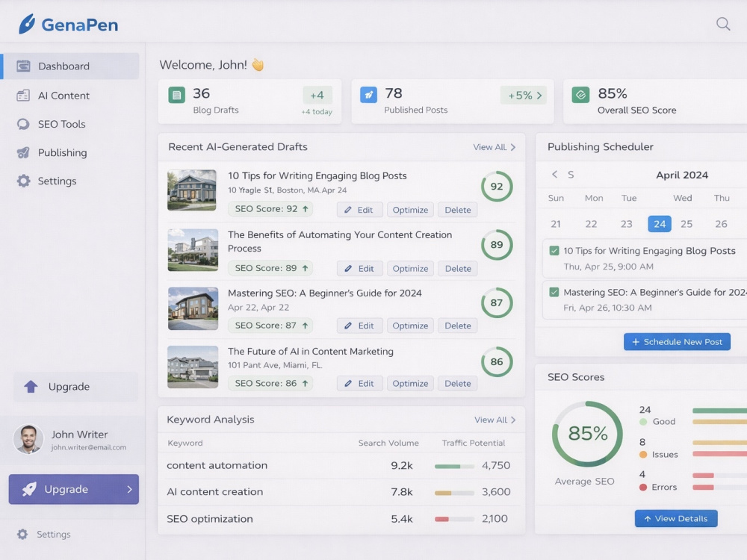This screenshot has width=747, height=560.
Task: Click the plus icon on Schedule New Post
Action: click(x=636, y=342)
